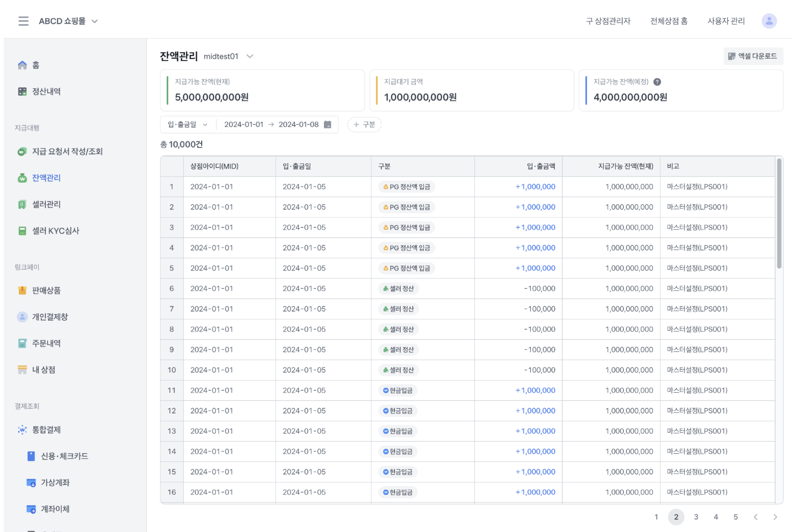
Task: Open the 입·출금일 filter type dropdown
Action: (187, 124)
